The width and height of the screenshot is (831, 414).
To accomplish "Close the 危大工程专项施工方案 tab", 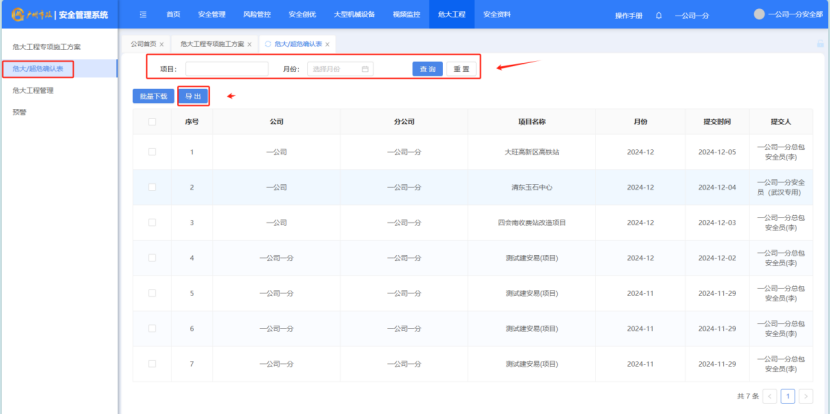I will [249, 45].
